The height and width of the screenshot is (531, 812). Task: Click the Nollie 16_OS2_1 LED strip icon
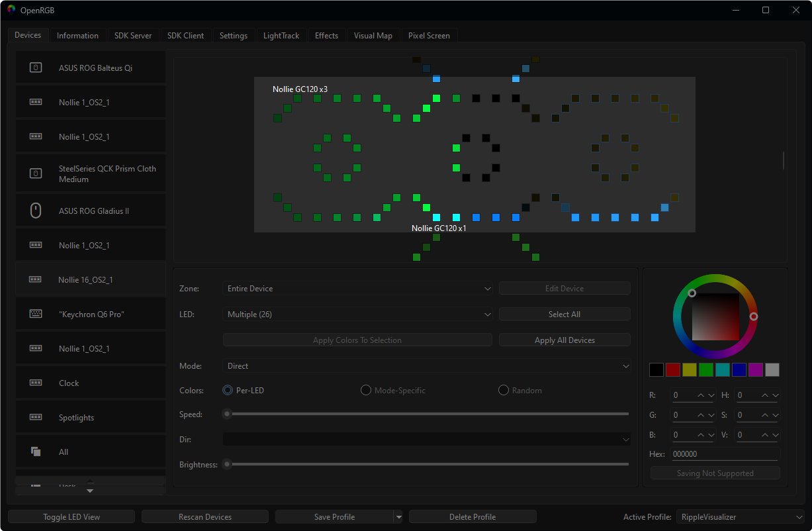click(36, 279)
